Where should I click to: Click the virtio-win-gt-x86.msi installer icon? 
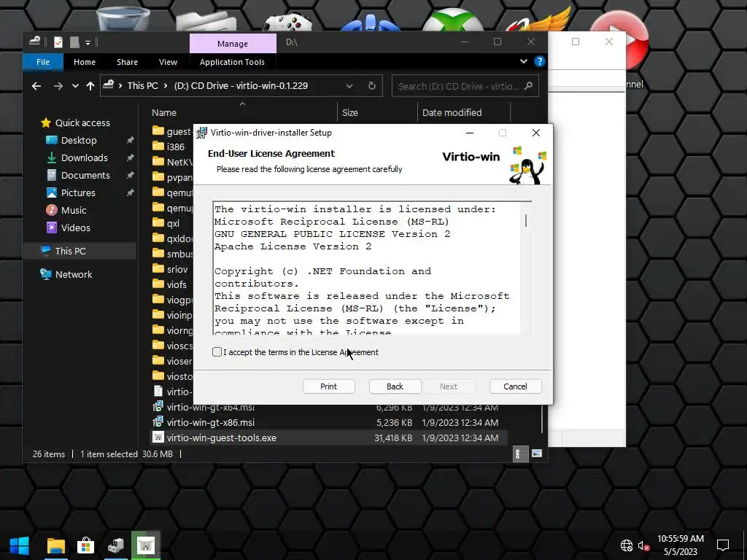click(158, 422)
